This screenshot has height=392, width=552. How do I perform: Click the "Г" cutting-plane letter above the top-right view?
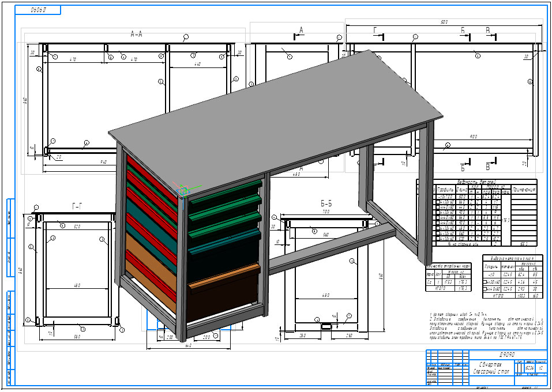pos(375,31)
